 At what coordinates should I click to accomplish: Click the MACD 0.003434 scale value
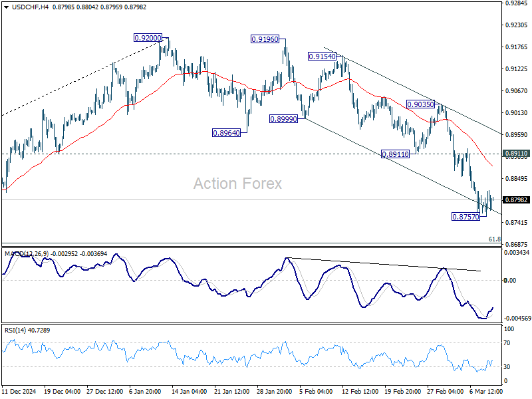[517, 253]
